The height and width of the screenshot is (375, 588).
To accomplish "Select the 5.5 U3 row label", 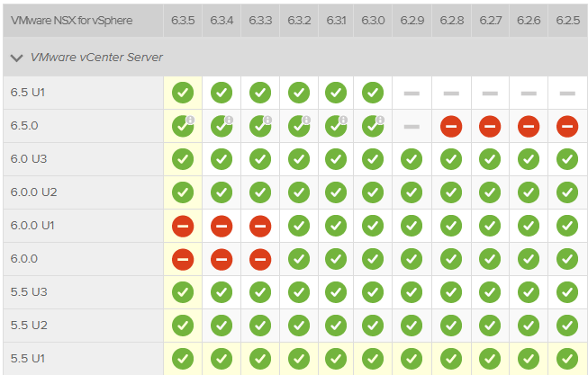I will 29,292.
